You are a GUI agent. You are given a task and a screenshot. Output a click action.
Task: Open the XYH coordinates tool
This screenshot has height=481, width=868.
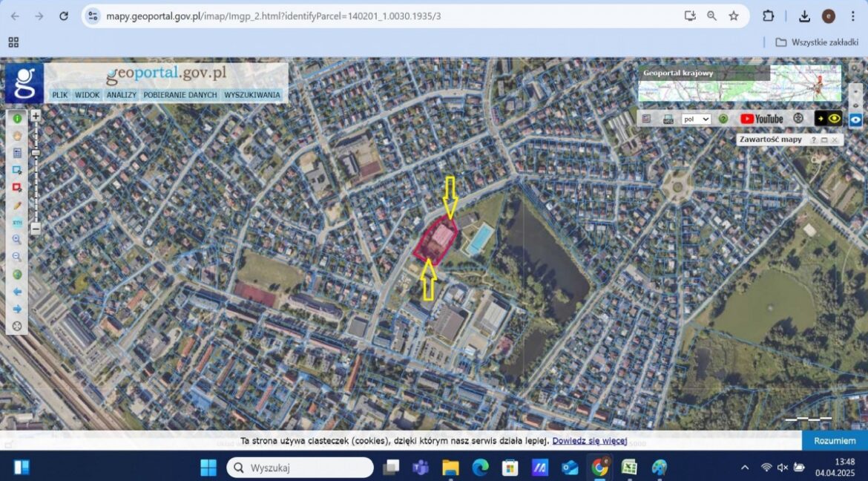[x=17, y=222]
